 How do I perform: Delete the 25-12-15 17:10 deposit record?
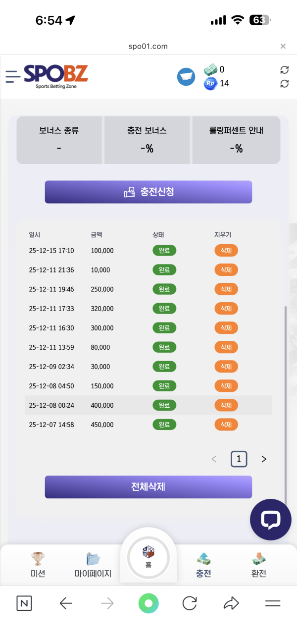226,251
